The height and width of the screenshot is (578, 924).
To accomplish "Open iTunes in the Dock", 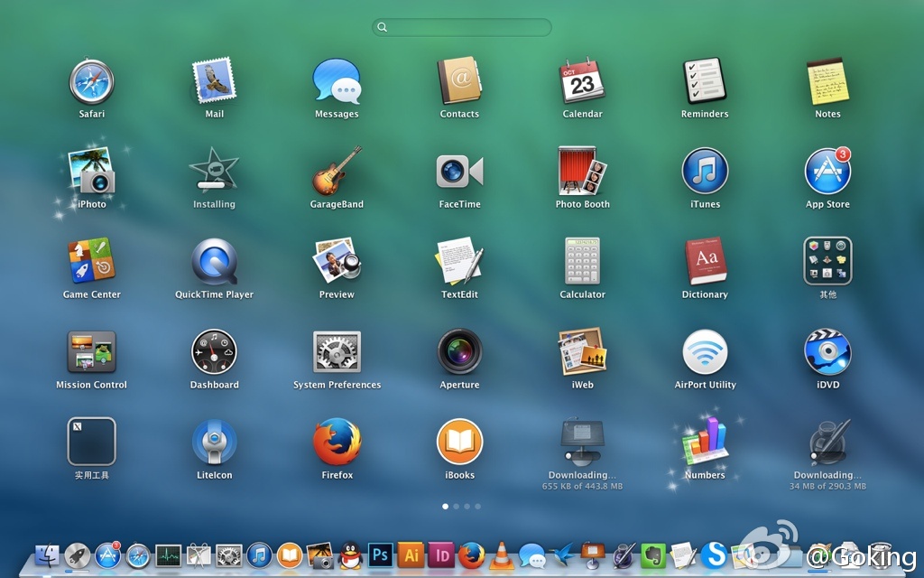I will pos(259,555).
